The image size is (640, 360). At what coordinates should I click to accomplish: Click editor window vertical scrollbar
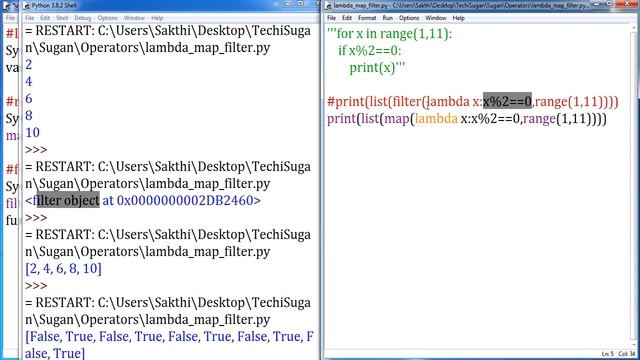coord(634,186)
